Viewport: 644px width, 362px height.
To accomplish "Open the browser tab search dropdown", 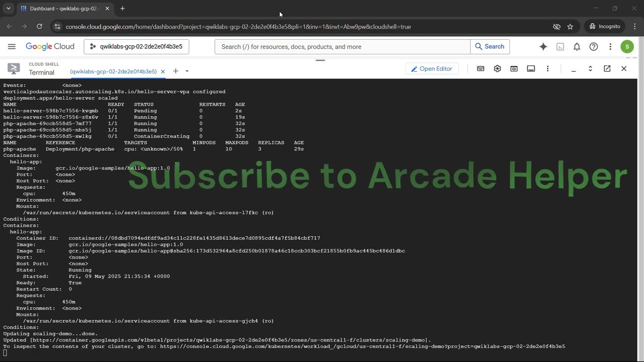I will pos(9,9).
